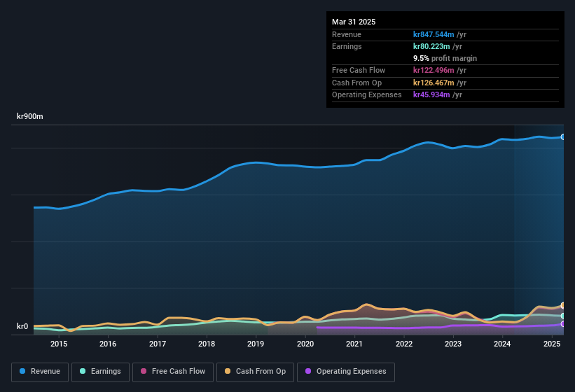Toggle the Revenue series in legend
575x392 pixels.
(x=41, y=372)
